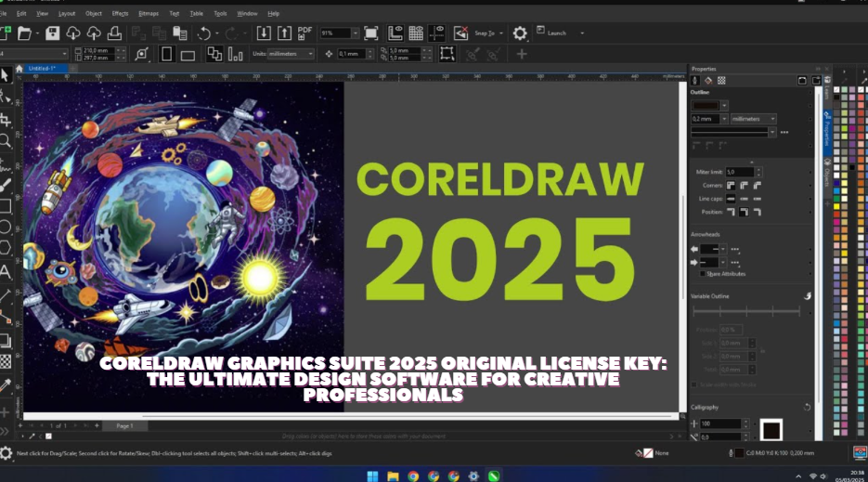Select the Text tool in toolbox
Screen dimensions: 868x482
pos(6,271)
